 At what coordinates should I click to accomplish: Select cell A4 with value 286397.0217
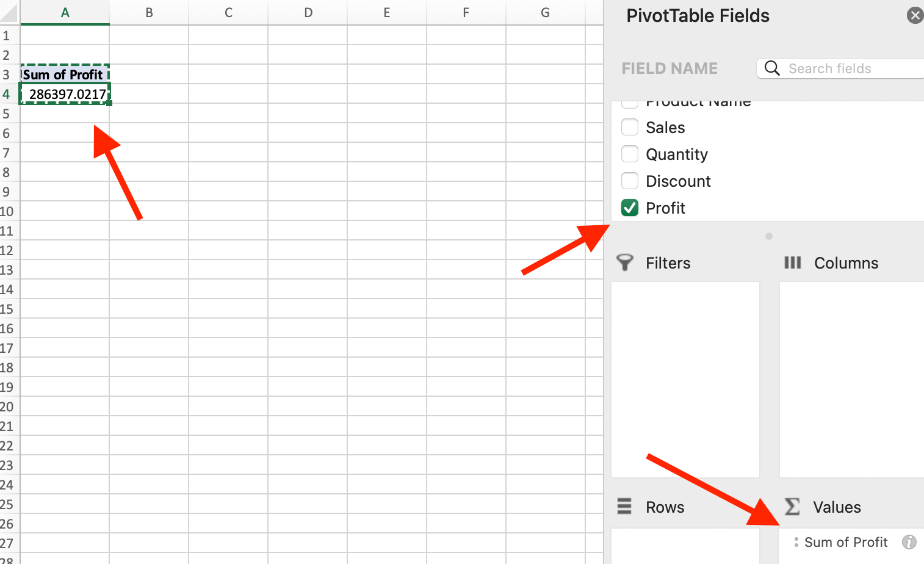click(65, 94)
